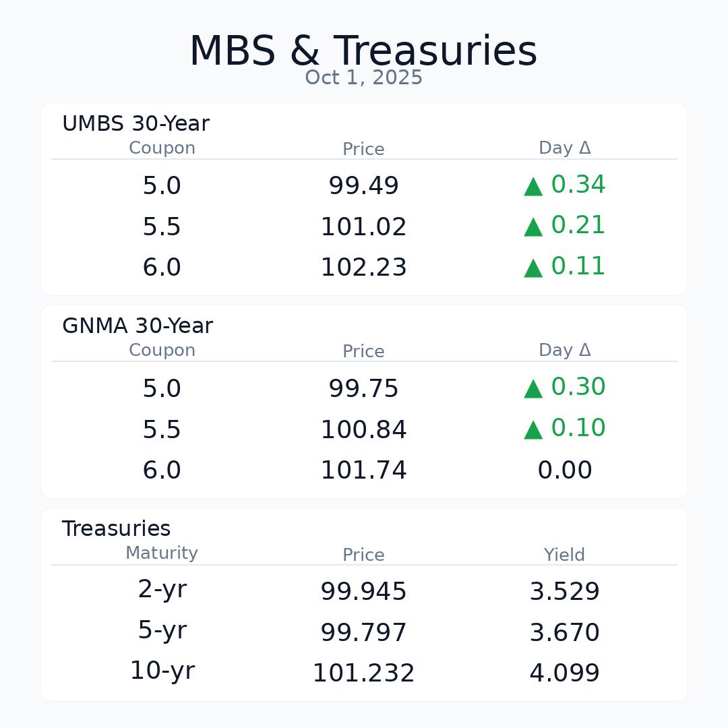Select the 10-yr maturity row label
Screen dimensions: 728x728
tap(162, 671)
